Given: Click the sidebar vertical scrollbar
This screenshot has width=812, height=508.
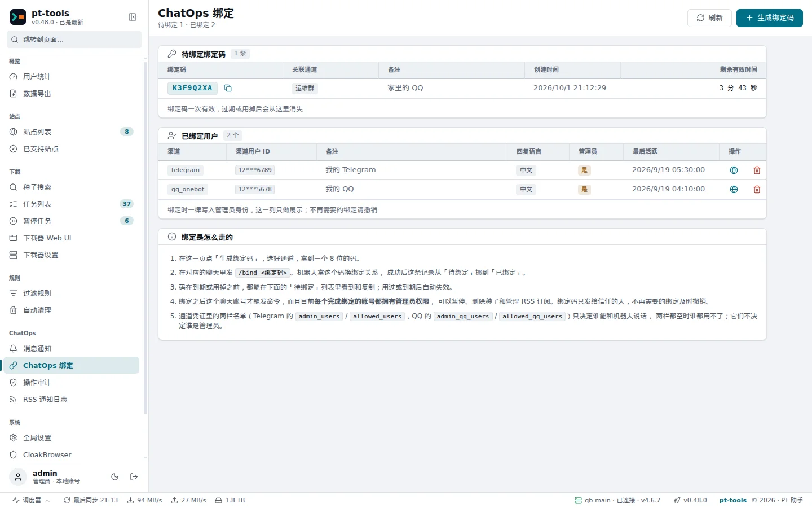Looking at the screenshot, I should [x=145, y=237].
